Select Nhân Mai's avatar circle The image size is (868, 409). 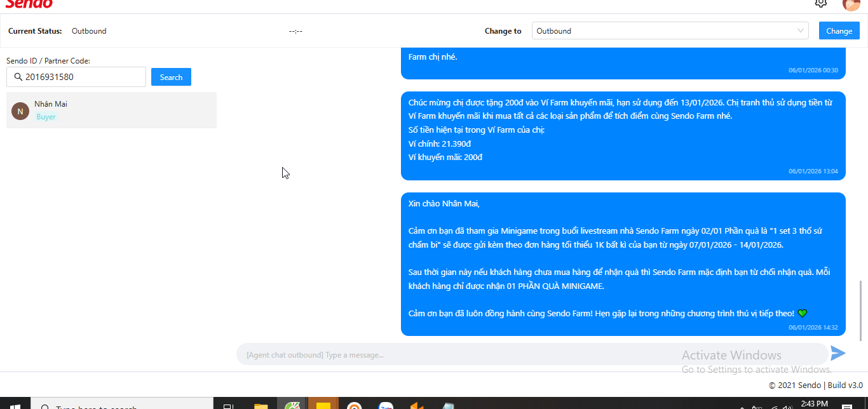pos(20,111)
